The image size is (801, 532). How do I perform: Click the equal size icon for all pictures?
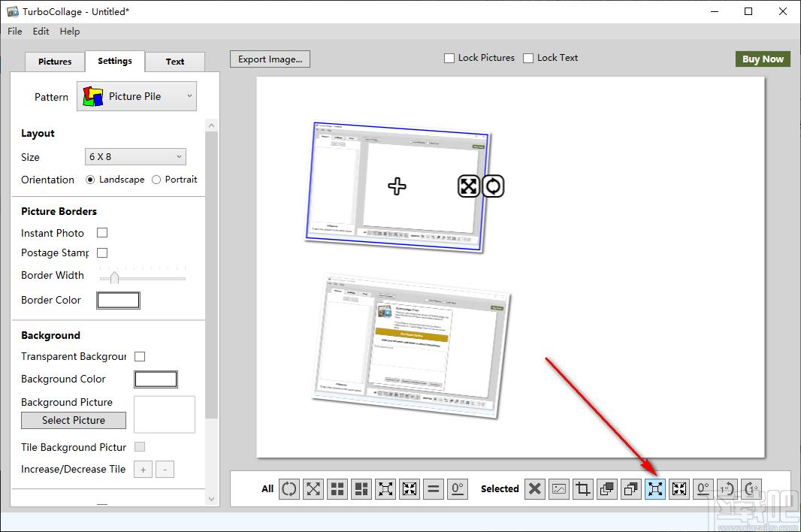[x=434, y=489]
